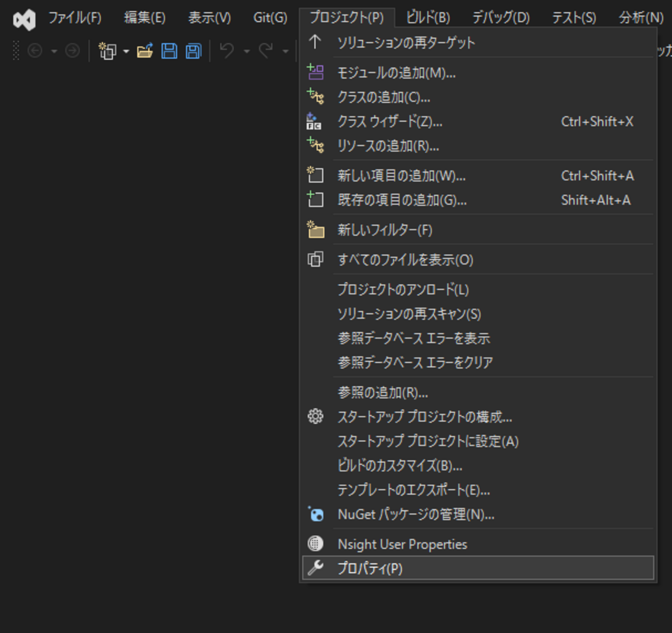Select ソリューションの再ターゲット

coord(478,42)
